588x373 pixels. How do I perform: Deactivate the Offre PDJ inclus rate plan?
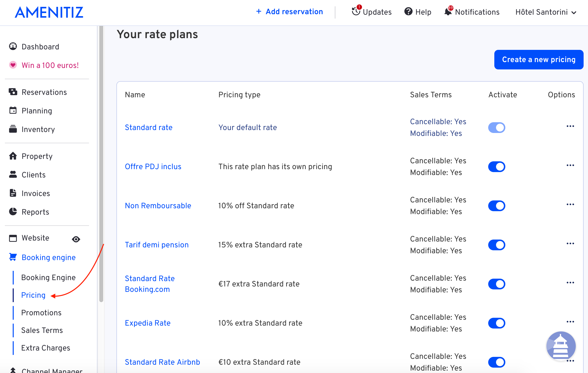pyautogui.click(x=497, y=166)
